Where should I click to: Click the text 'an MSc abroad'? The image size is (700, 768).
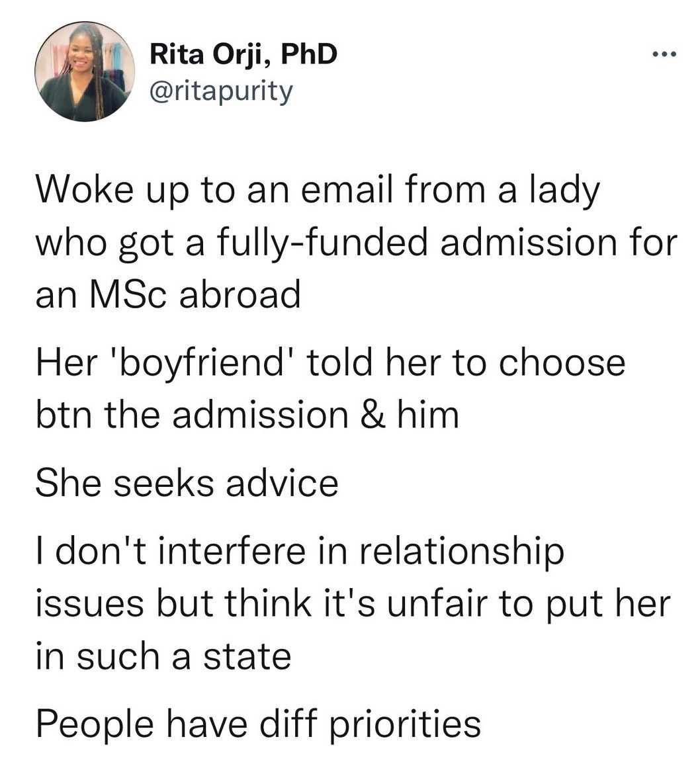[167, 294]
